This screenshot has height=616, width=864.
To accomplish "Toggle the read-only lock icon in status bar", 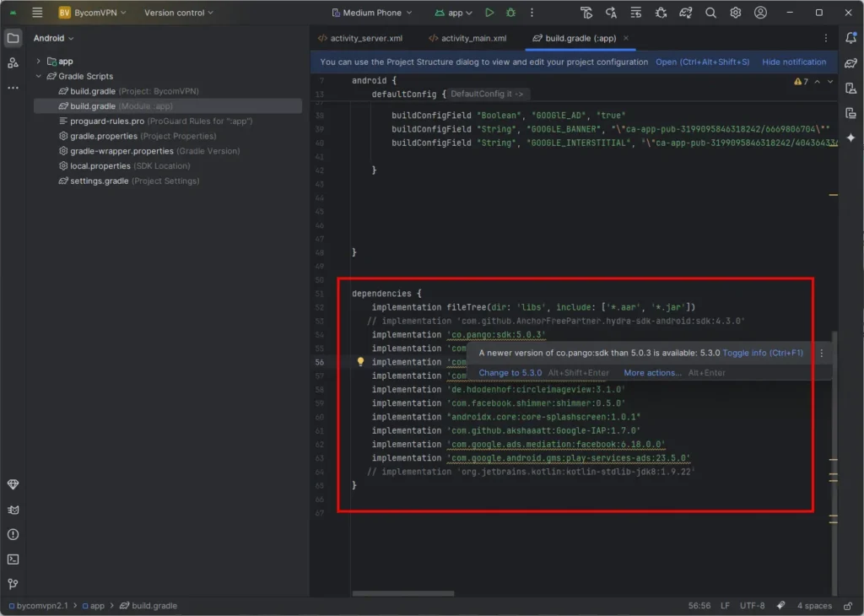I will [848, 606].
